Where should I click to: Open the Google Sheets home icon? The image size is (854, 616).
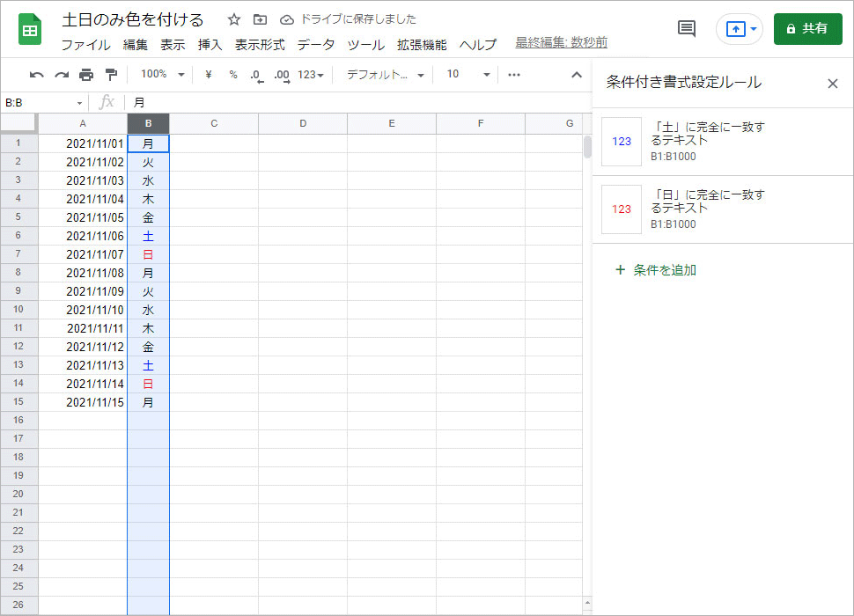30,29
